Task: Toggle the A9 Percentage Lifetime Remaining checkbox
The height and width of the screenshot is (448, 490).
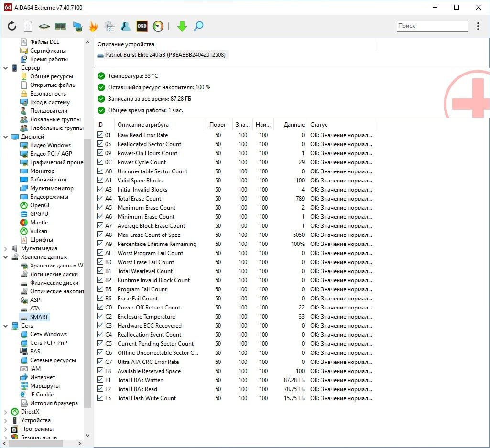Action: coord(100,244)
